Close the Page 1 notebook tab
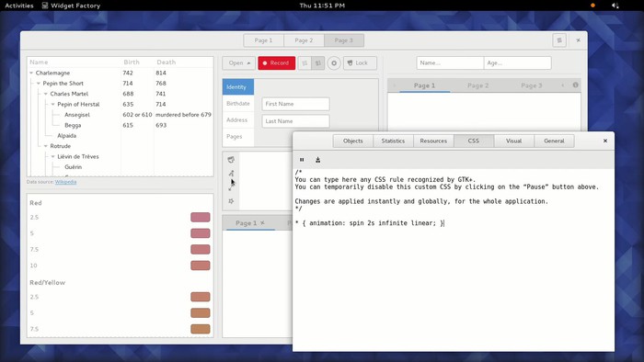Screen dimensions: 644x362 [x=262, y=222]
